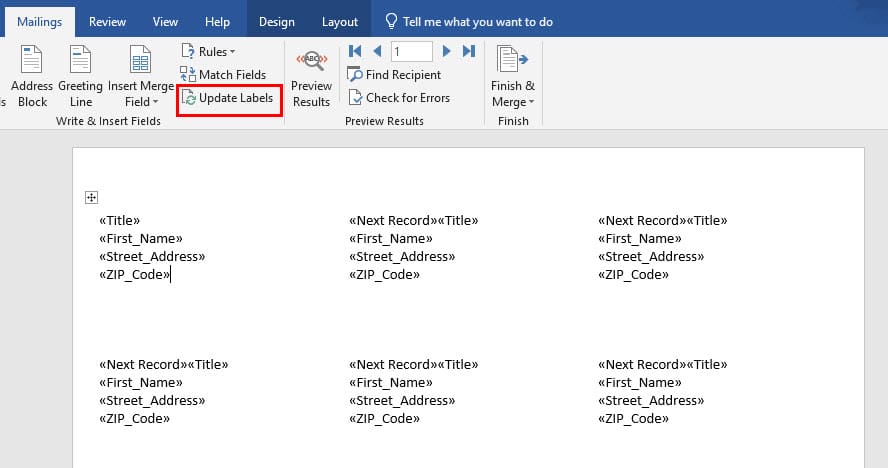Screen dimensions: 888x468
Task: Click «Street_Address» in top right label
Action: tap(651, 257)
